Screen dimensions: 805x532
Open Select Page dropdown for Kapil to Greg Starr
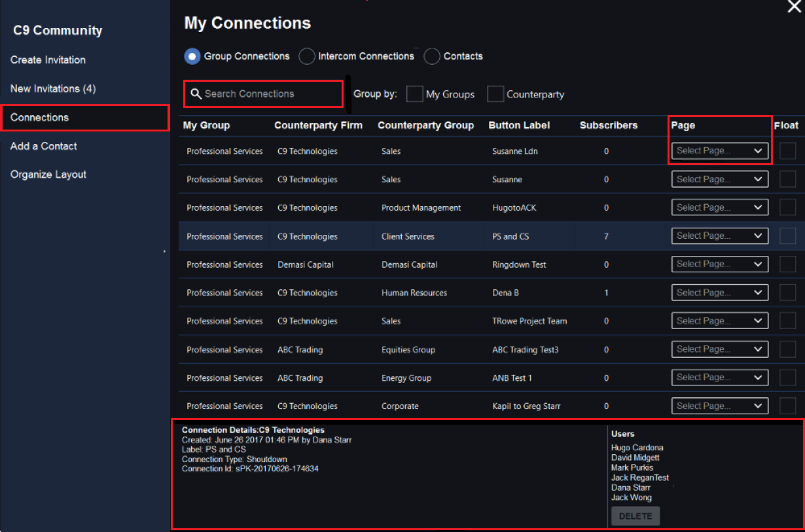720,406
